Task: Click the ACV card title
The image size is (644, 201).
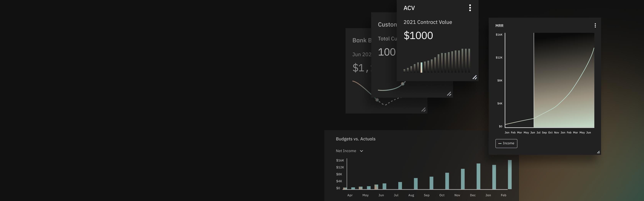Action: click(x=409, y=8)
